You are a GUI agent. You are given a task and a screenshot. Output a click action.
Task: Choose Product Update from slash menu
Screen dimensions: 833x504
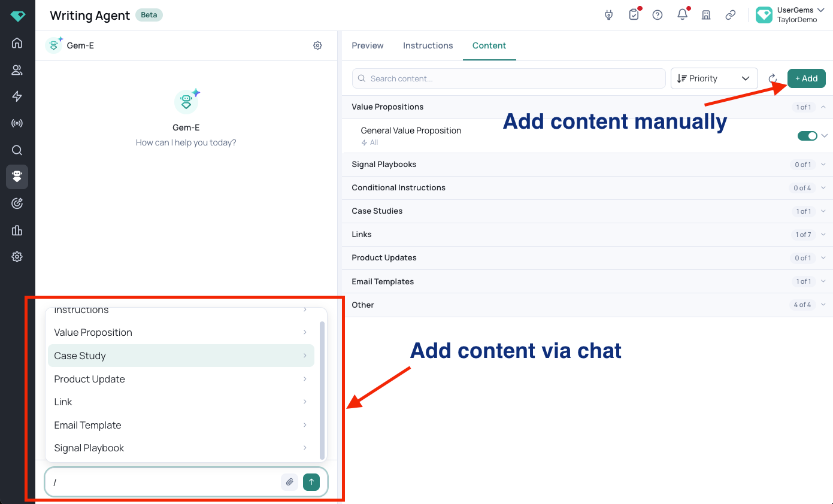181,379
